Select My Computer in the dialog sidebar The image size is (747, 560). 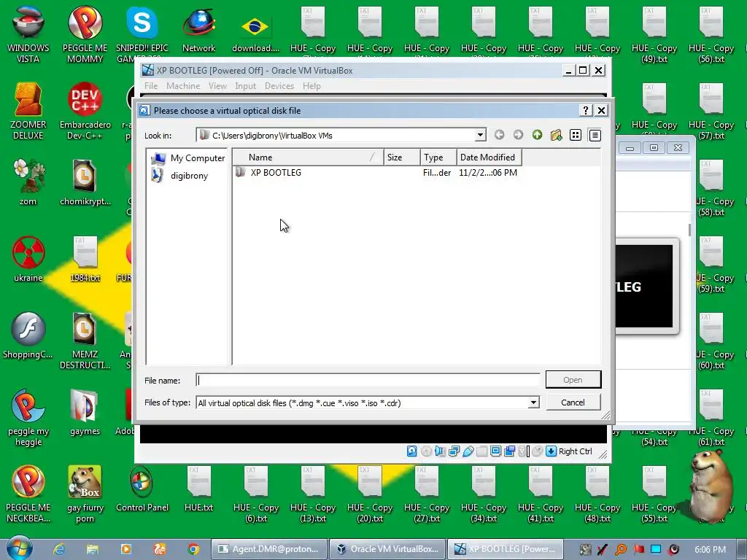[189, 158]
